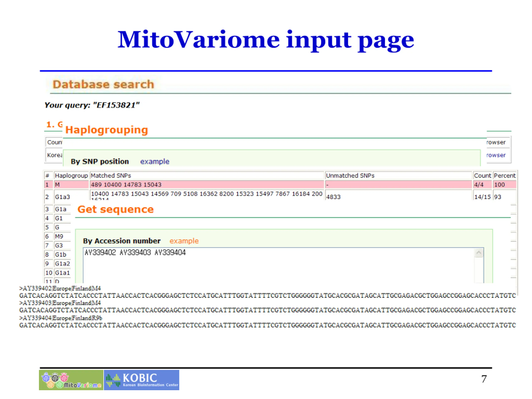Click the MitoVariome logo
This screenshot has height=399, width=532.
[x=71, y=380]
